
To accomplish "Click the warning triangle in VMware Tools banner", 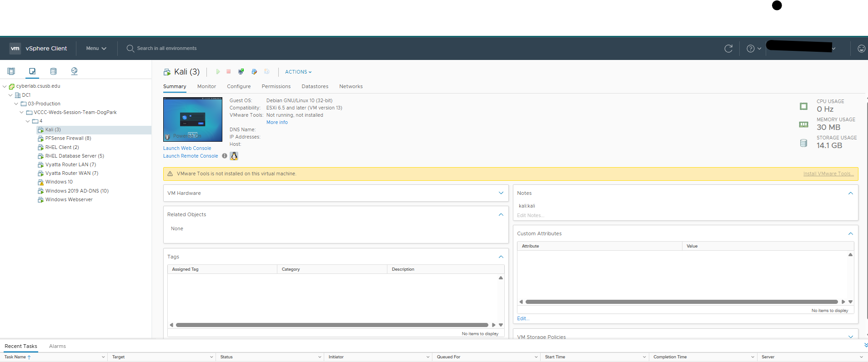I will [x=170, y=174].
